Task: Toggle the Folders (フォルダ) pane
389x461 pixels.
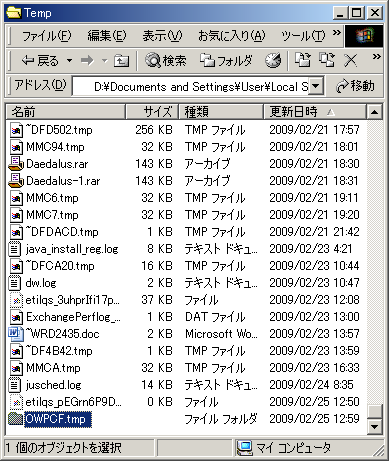Action: (226, 61)
